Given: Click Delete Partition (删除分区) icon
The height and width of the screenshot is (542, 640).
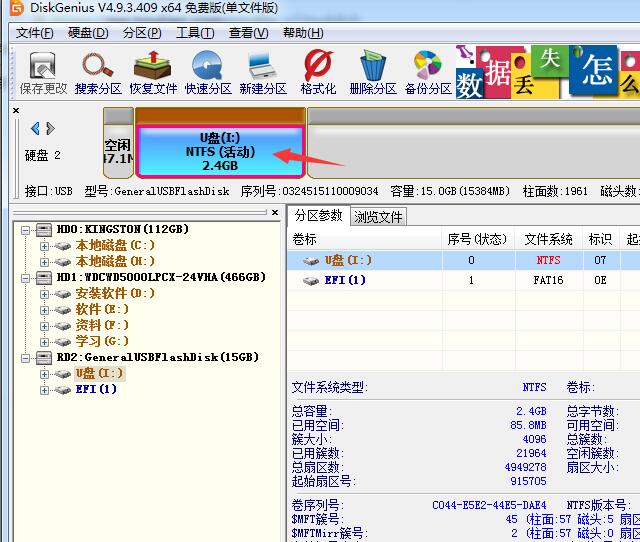Looking at the screenshot, I should click(x=373, y=73).
